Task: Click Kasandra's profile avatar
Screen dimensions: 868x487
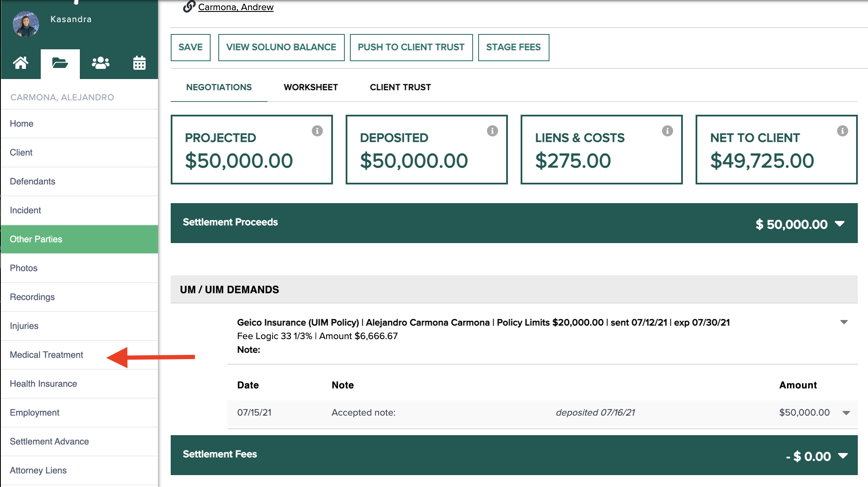Action: coord(26,24)
